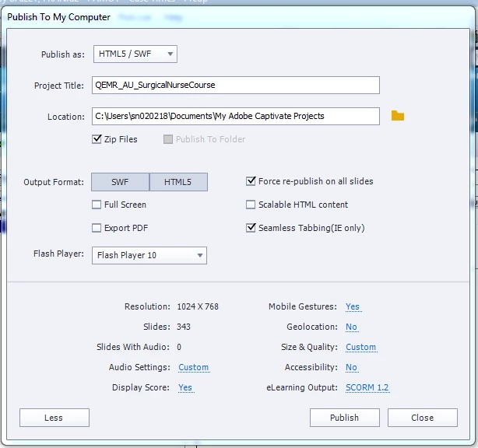The width and height of the screenshot is (478, 448).
Task: Enable Scalable HTML content option
Action: tap(251, 205)
